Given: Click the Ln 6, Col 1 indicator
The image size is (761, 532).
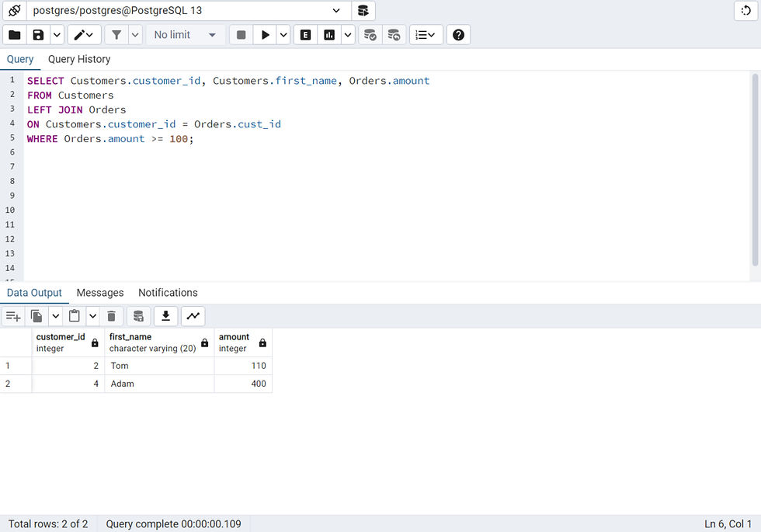Looking at the screenshot, I should point(728,523).
